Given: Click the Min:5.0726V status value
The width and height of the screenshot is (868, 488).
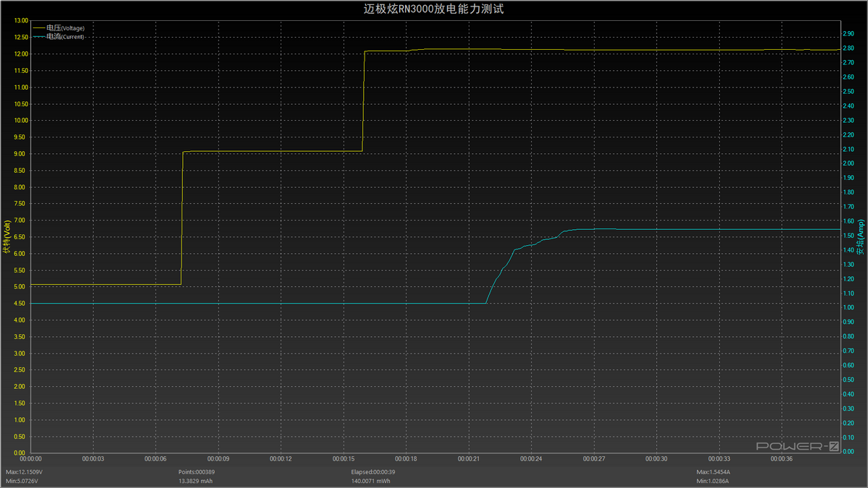Looking at the screenshot, I should 23,480.
